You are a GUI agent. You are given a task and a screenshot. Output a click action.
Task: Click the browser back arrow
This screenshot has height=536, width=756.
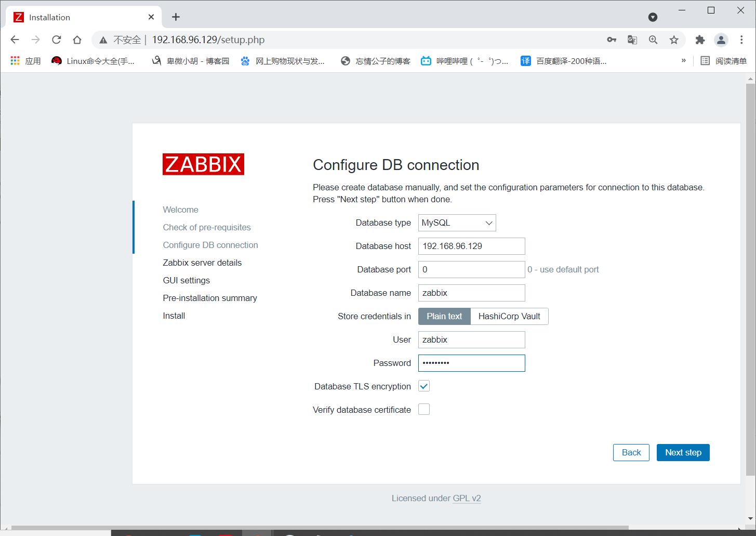(x=15, y=40)
